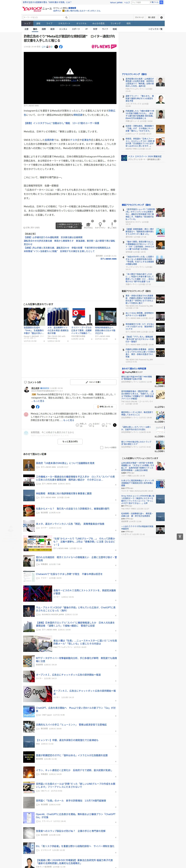The image size is (186, 868).
Task: Click the search magnifier in keyword box
Action: [66, 18]
